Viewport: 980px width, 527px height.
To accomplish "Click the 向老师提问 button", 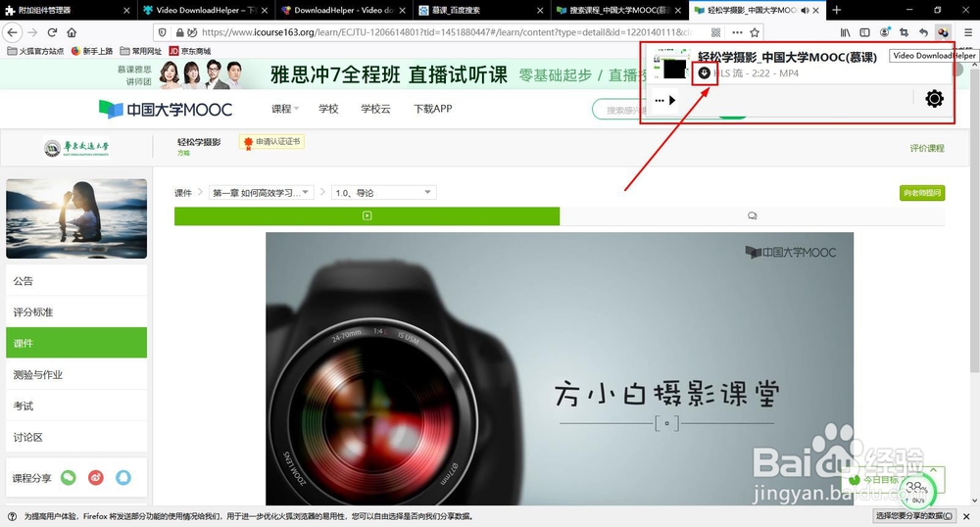I will (x=922, y=193).
